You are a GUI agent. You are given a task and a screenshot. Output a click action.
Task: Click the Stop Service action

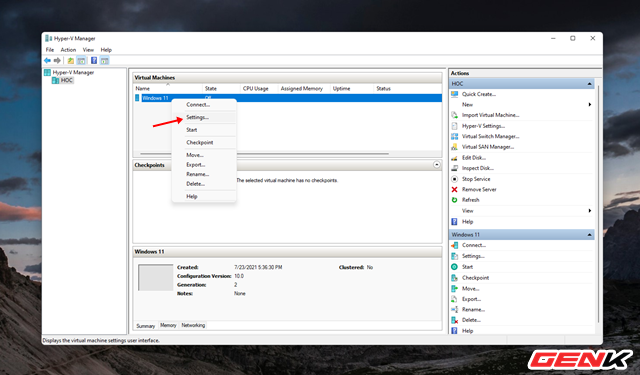coord(476,179)
